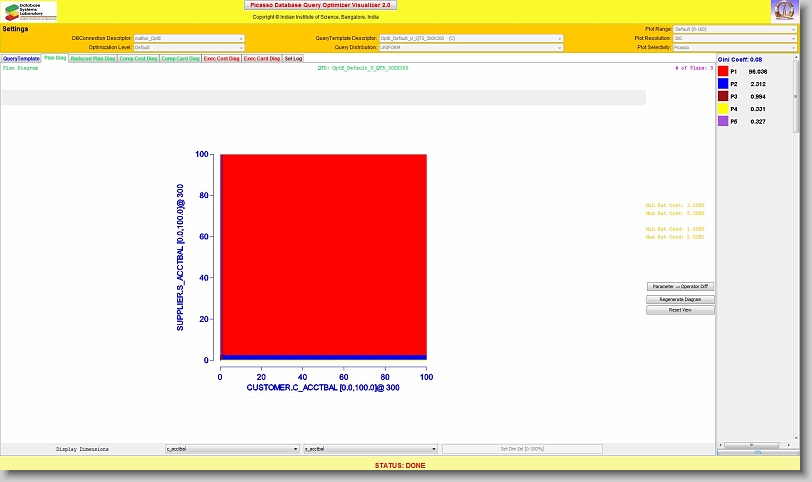Click the dark red P3 plan swatch
This screenshot has width=812, height=482.
pos(723,96)
